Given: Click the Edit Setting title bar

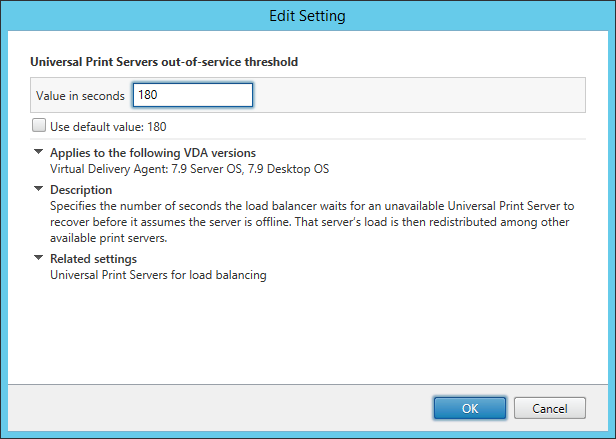Looking at the screenshot, I should click(307, 16).
